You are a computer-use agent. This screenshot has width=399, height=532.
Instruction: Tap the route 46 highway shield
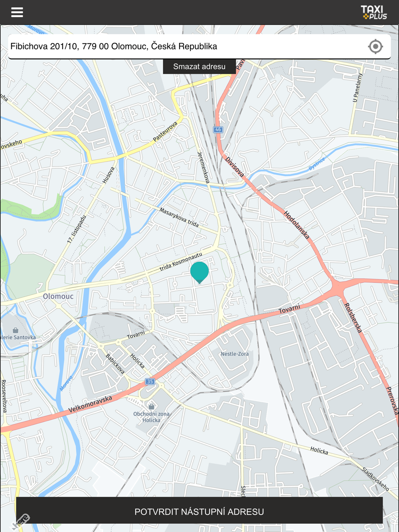point(218,130)
